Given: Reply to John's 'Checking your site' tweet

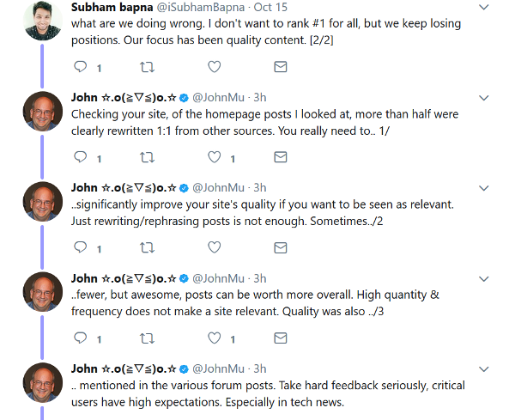Looking at the screenshot, I should [x=82, y=157].
